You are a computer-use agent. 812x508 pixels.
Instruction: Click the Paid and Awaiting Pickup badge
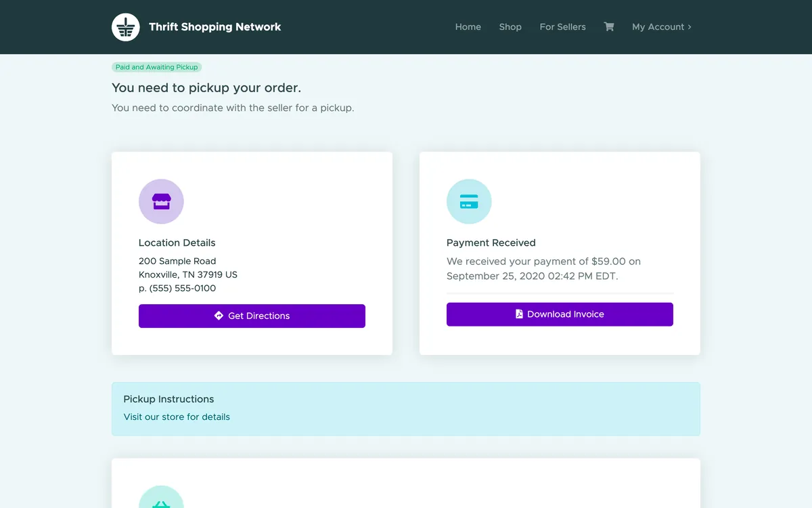click(157, 67)
